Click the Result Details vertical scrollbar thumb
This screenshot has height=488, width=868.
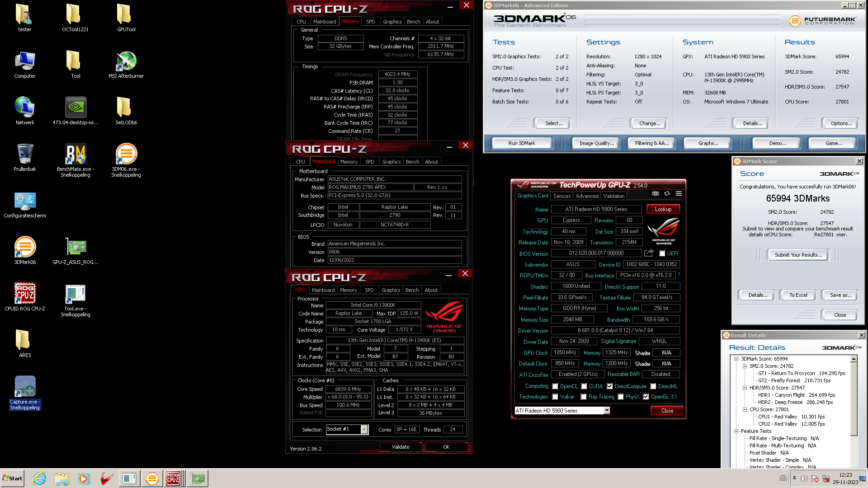[x=854, y=399]
